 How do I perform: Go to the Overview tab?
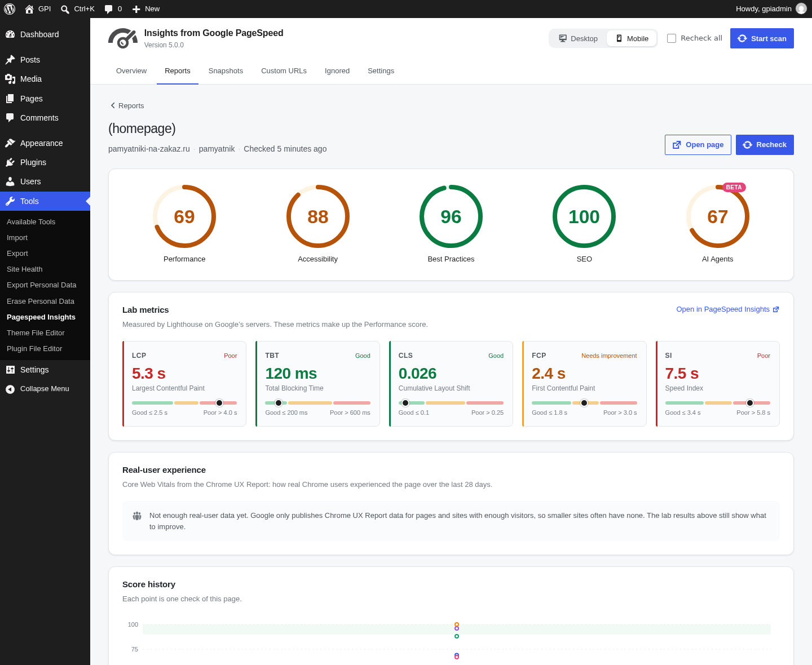(131, 71)
